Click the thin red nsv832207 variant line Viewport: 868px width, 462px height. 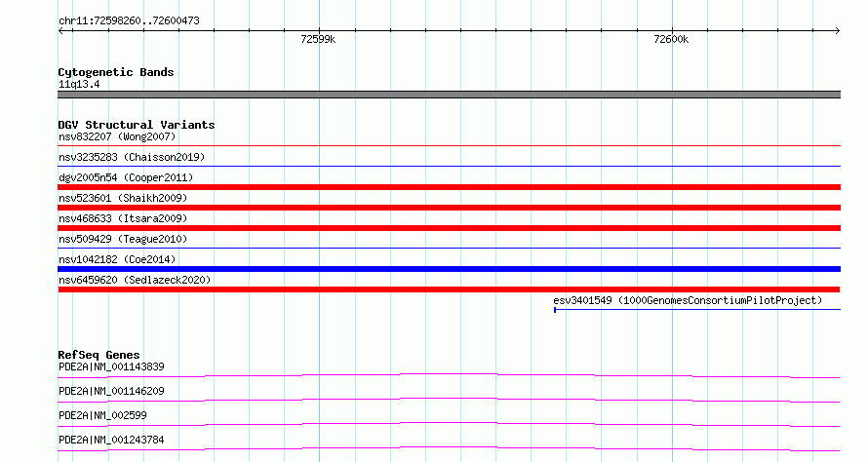coord(449,146)
